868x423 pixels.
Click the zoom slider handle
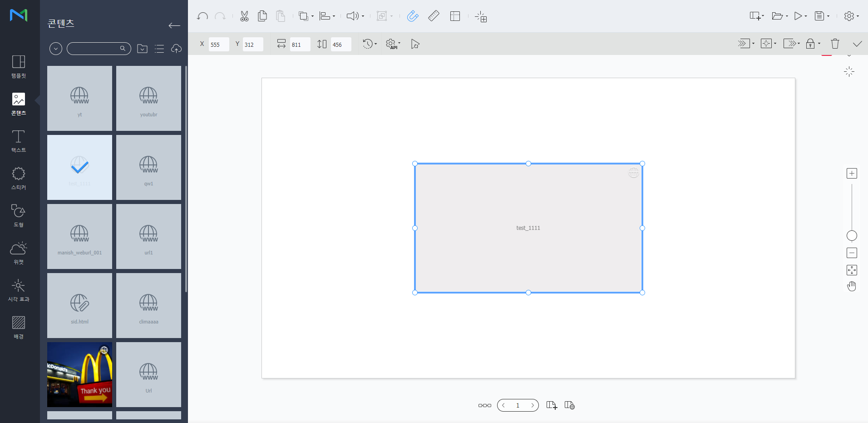pyautogui.click(x=852, y=236)
